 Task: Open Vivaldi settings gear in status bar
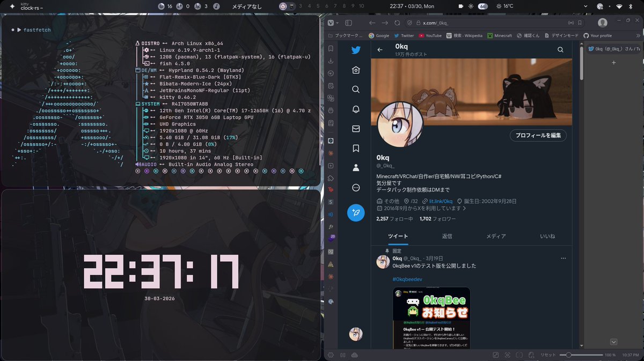click(x=331, y=355)
